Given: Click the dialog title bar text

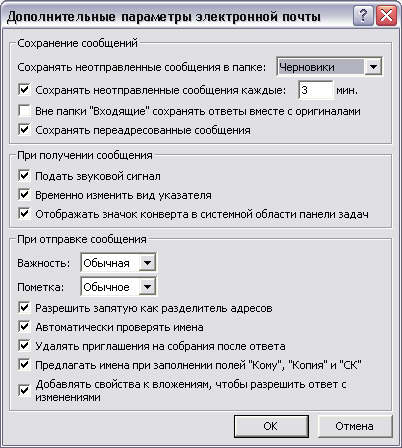Looking at the screenshot, I should pyautogui.click(x=163, y=17).
